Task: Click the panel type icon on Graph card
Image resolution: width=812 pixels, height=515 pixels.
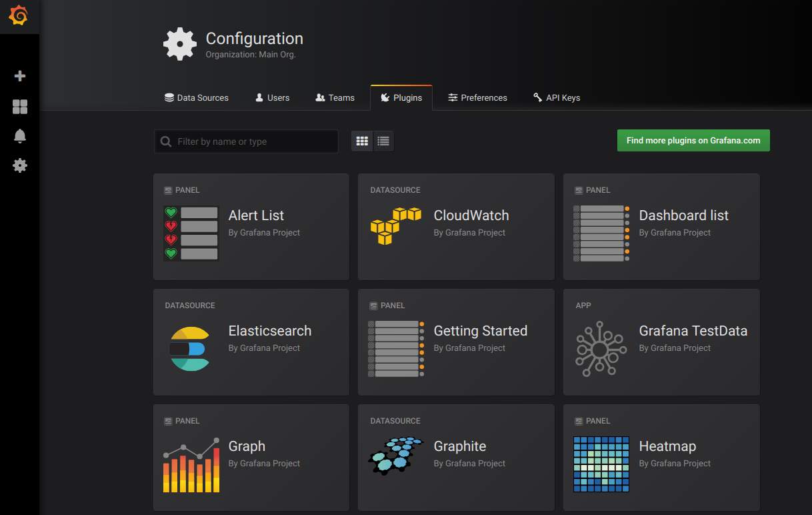Action: 169,421
